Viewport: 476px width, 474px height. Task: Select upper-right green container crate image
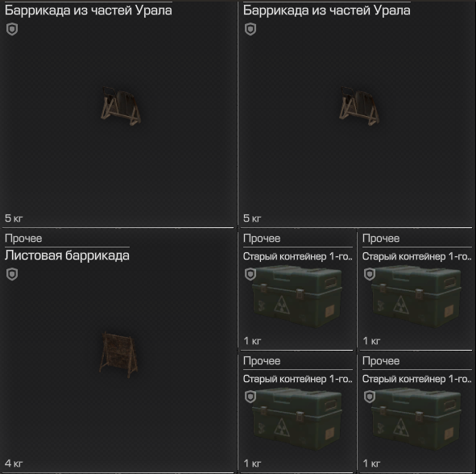(416, 297)
